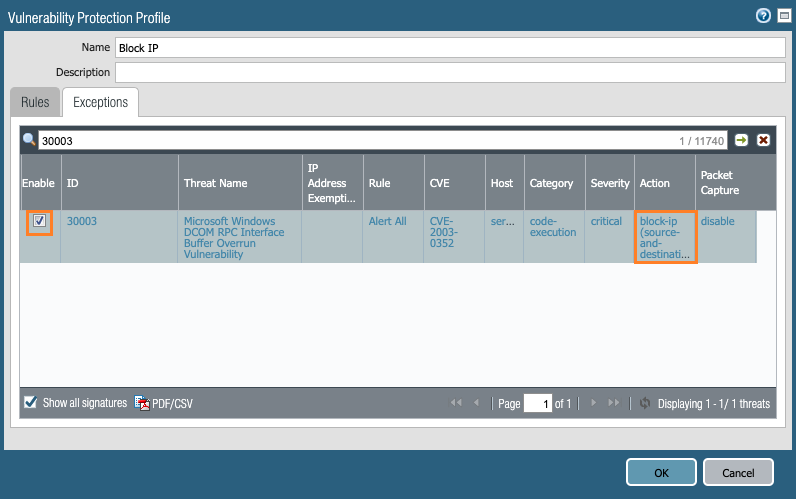Go to previous page arrow

pos(476,403)
